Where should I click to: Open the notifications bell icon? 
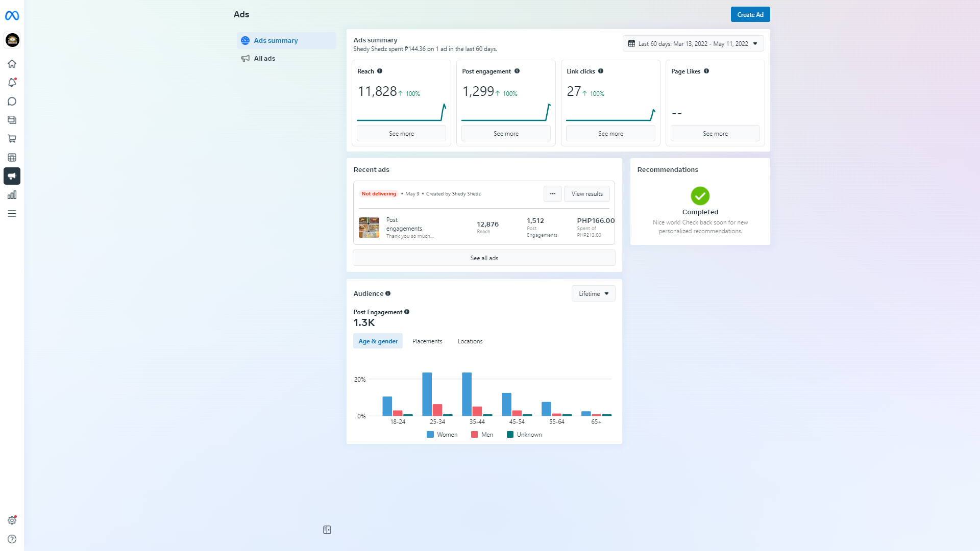click(x=12, y=83)
